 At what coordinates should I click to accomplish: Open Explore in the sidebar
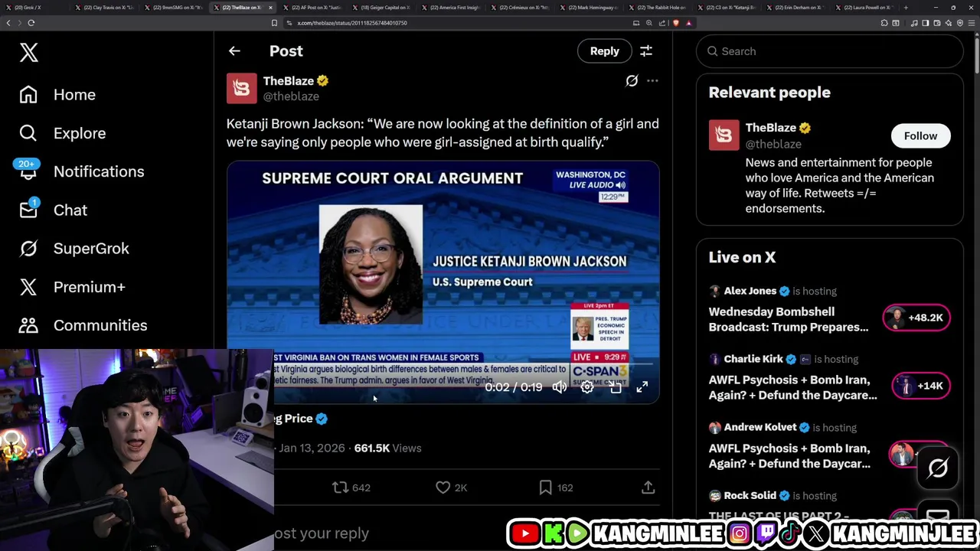point(63,133)
